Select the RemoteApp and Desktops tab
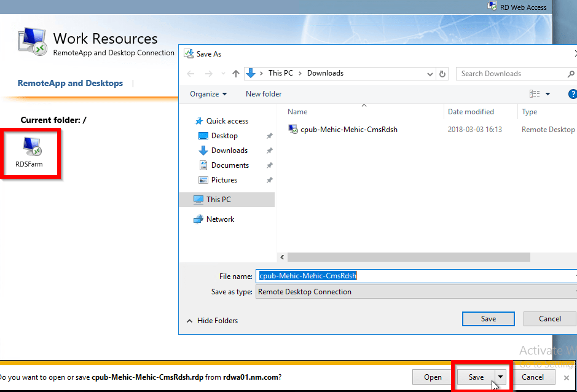577x392 pixels. 70,83
